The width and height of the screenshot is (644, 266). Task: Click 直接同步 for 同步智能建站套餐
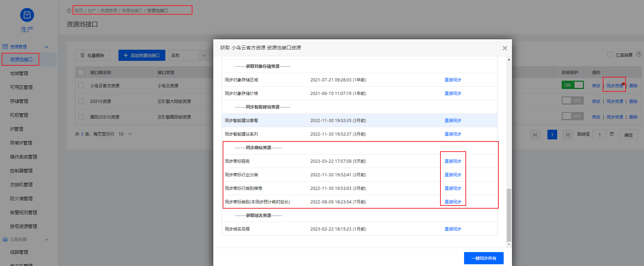pyautogui.click(x=453, y=121)
